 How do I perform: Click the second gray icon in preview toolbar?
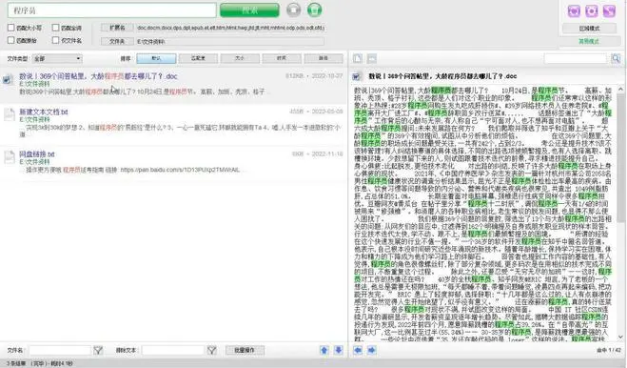click(372, 58)
